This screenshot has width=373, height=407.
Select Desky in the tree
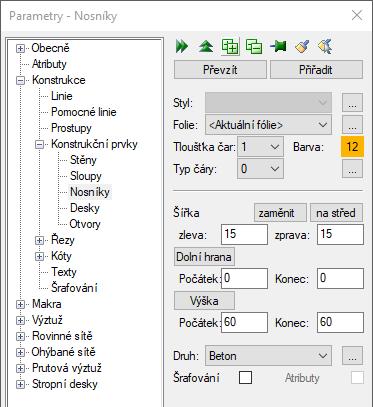point(85,208)
